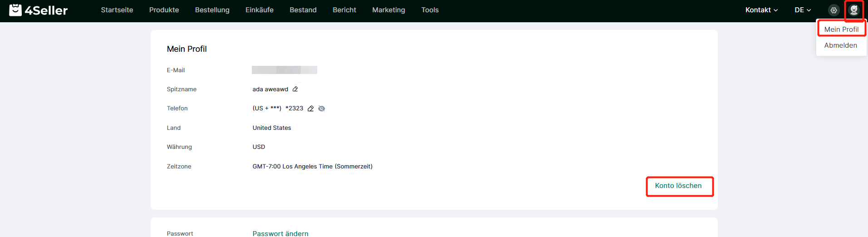Expand the Kontakt dropdown
The height and width of the screenshot is (237, 868).
coord(761,10)
